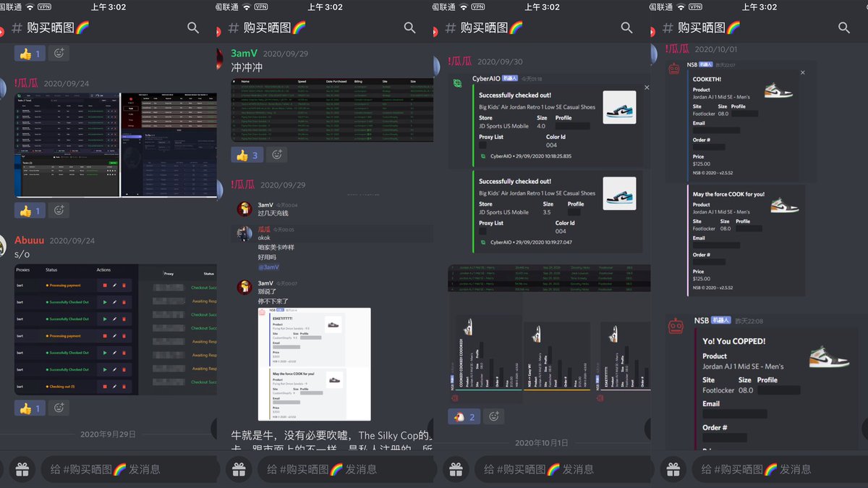Open the rotated NSB receipts image

pyautogui.click(x=549, y=334)
